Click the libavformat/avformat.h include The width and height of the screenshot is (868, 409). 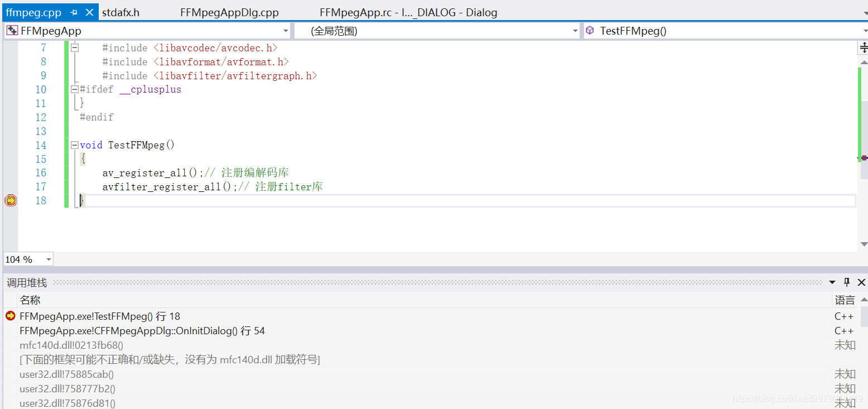(x=220, y=62)
